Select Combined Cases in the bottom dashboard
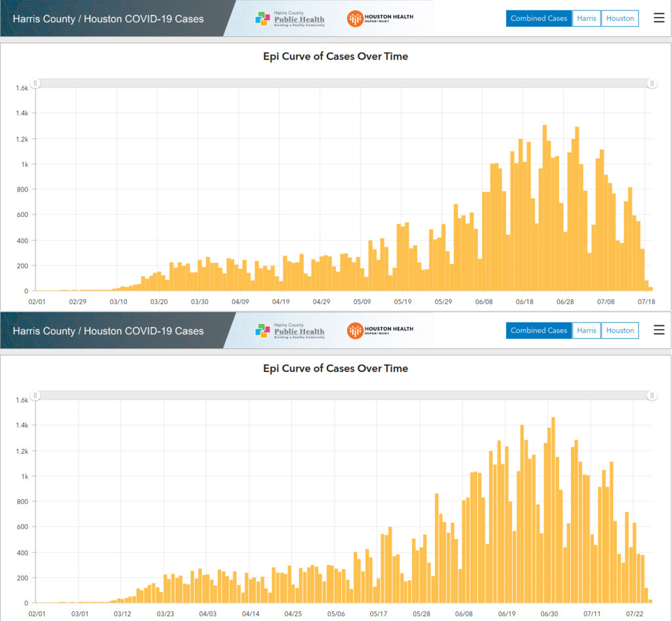 (538, 331)
